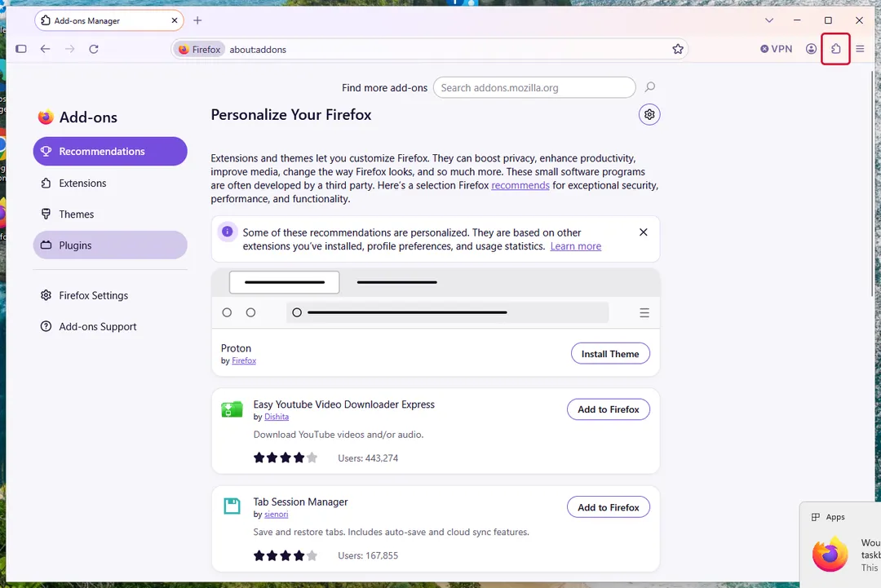881x588 pixels.
Task: Go back one page
Action: [45, 49]
